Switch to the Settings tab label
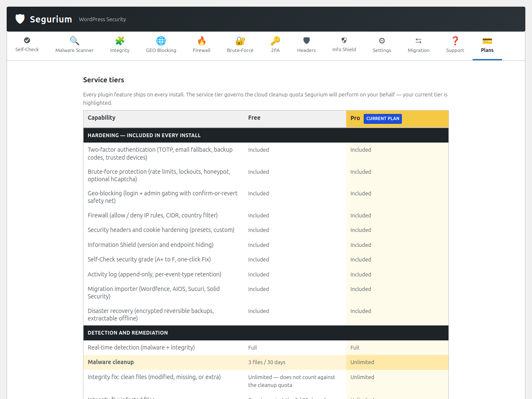The image size is (532, 399). 382,50
